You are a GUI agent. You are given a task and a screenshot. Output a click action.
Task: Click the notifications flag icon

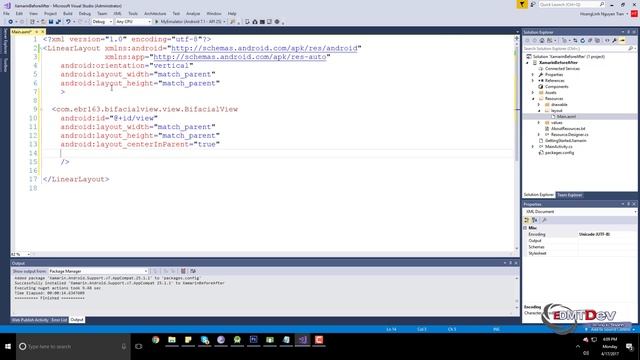coord(522,4)
